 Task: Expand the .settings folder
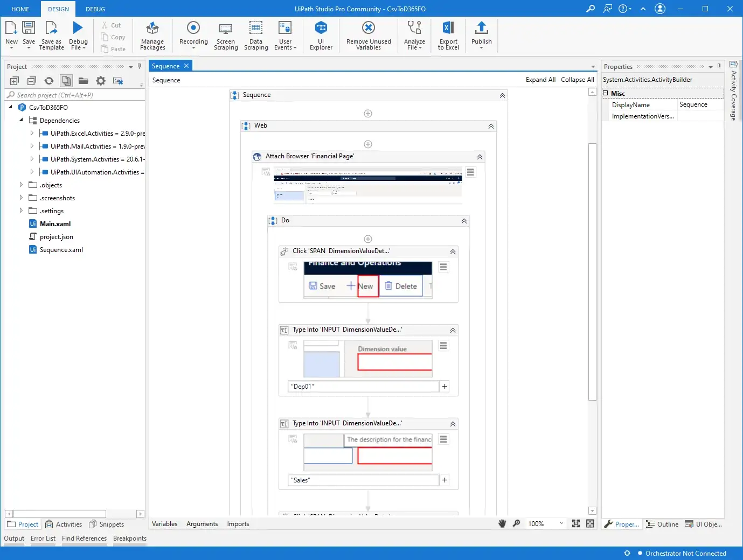coord(21,211)
